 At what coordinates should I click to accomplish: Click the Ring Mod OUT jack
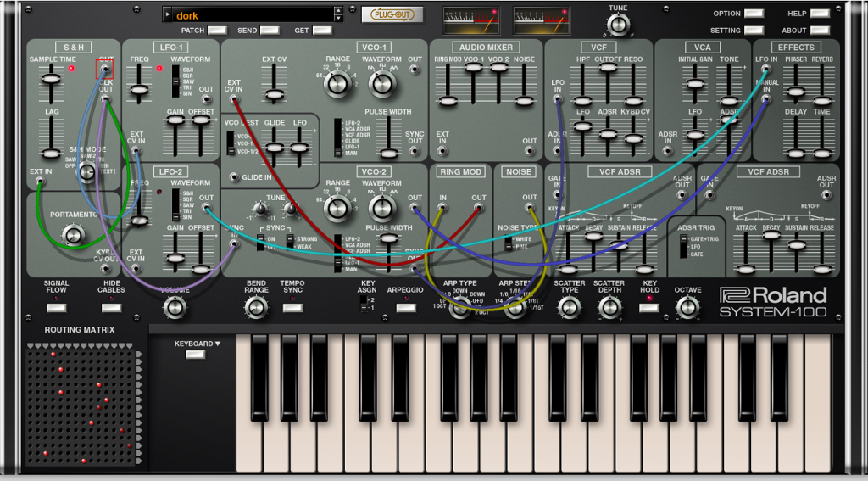click(478, 208)
